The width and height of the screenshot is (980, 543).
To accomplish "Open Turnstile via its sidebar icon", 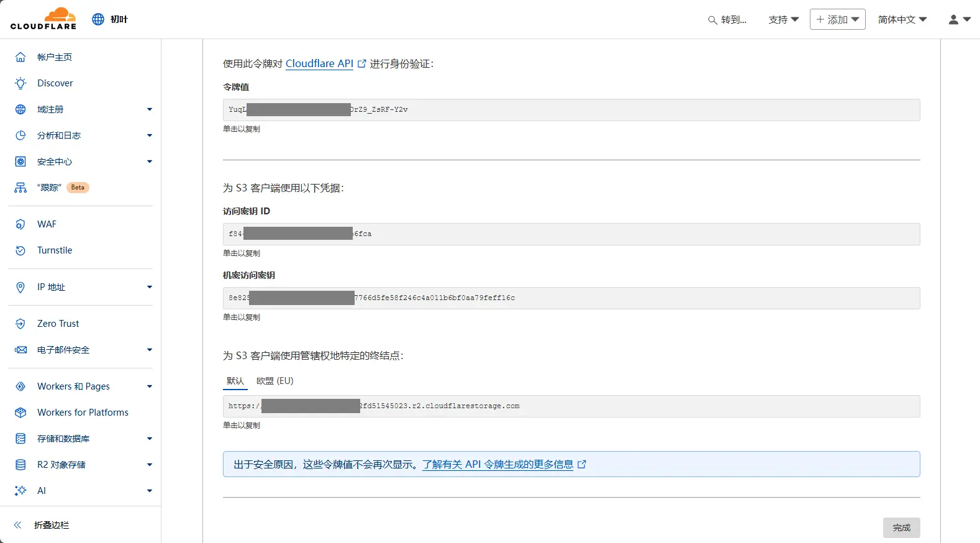I will click(x=20, y=250).
